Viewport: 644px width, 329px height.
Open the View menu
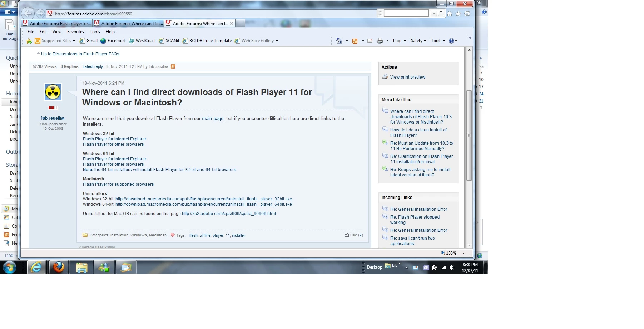pos(57,32)
